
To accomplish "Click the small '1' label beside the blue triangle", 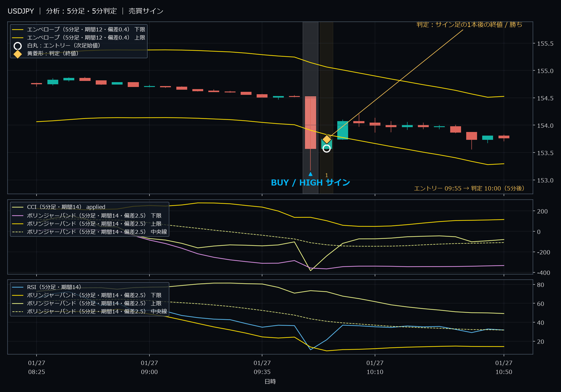I will click(326, 175).
